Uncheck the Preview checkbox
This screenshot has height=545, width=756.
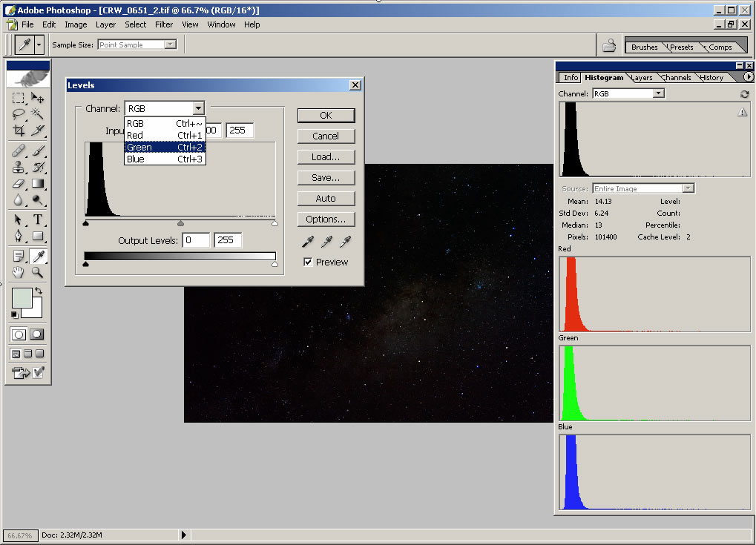tap(308, 262)
